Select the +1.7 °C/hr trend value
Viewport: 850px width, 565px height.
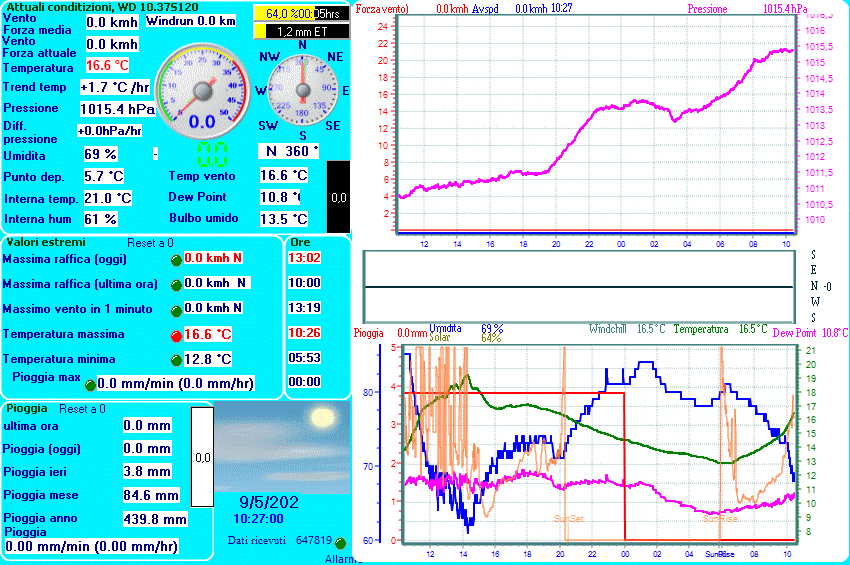coord(114,87)
